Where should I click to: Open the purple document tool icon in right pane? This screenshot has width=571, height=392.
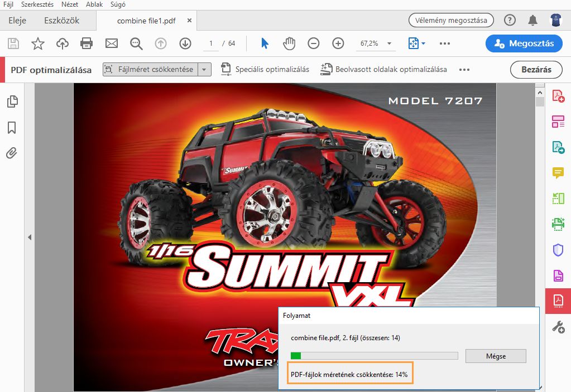pyautogui.click(x=558, y=275)
